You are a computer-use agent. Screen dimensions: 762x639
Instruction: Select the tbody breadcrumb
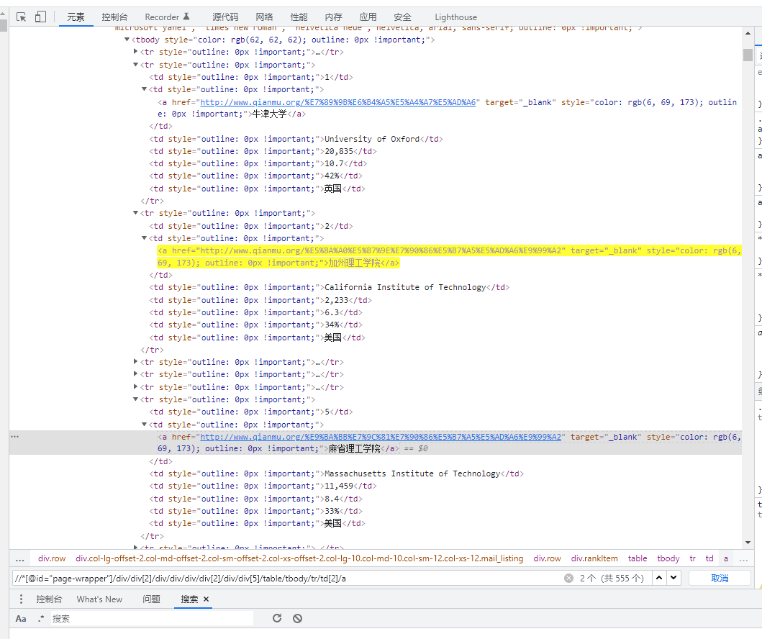point(668,558)
